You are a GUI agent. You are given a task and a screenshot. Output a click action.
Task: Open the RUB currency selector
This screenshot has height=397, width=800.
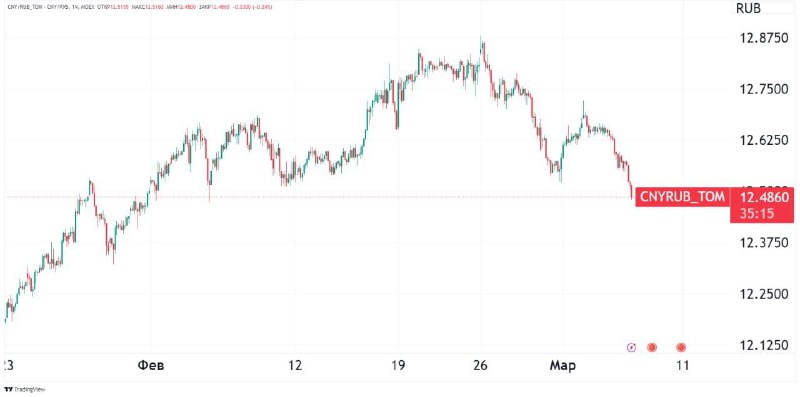[x=748, y=8]
